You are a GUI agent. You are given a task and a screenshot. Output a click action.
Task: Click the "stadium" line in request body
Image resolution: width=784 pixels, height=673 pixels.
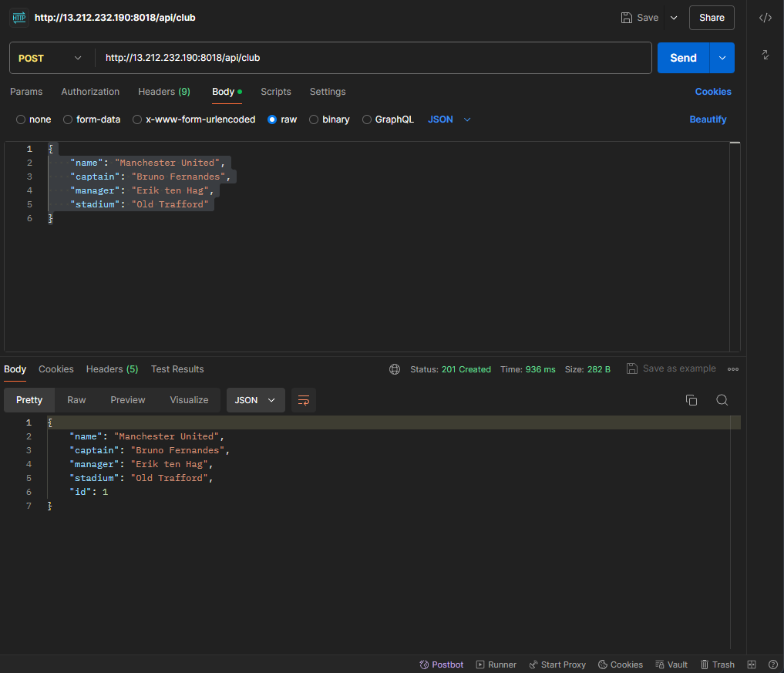tap(139, 204)
